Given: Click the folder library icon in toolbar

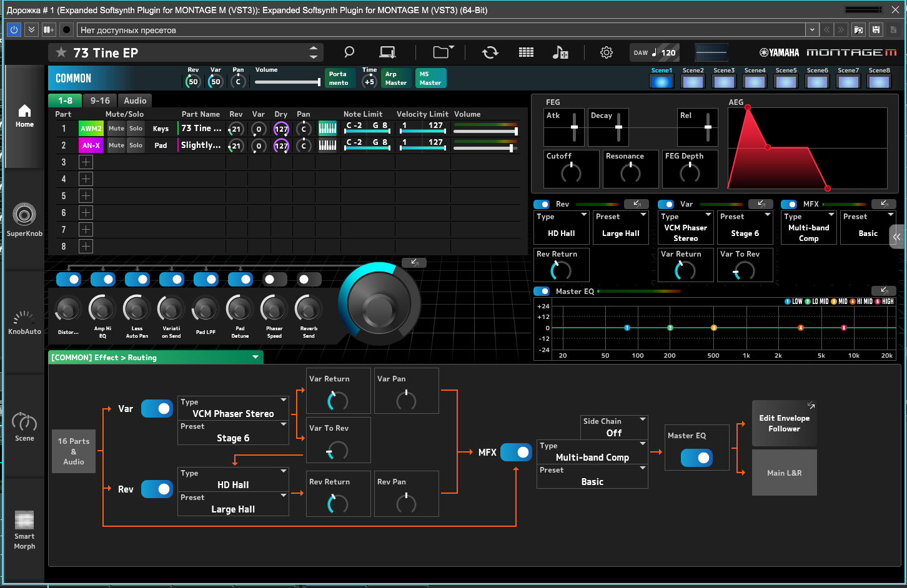Looking at the screenshot, I should (444, 52).
